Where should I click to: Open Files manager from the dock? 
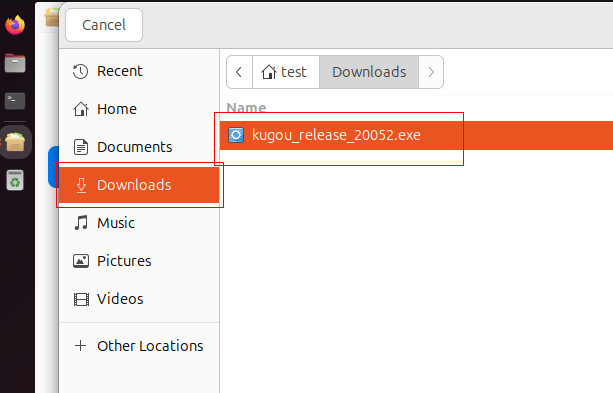[x=15, y=63]
